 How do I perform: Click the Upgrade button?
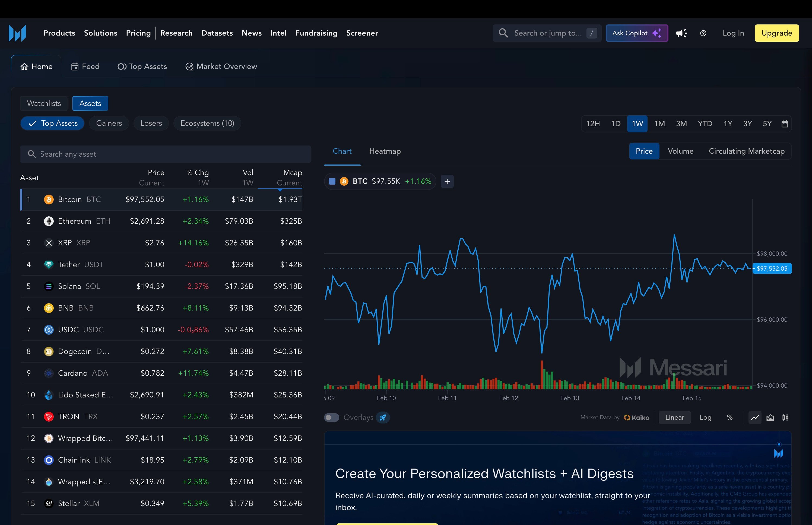pos(776,33)
